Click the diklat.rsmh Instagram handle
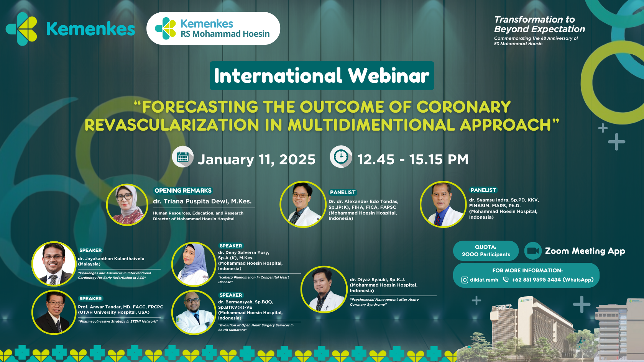The width and height of the screenshot is (644, 362). click(484, 280)
